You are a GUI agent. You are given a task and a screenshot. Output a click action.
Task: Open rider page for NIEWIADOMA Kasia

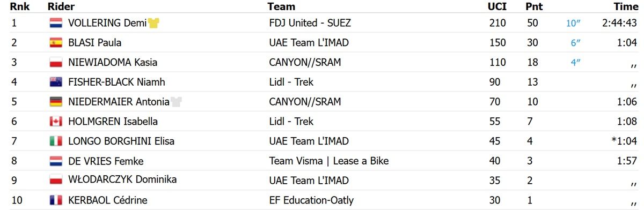(x=113, y=62)
